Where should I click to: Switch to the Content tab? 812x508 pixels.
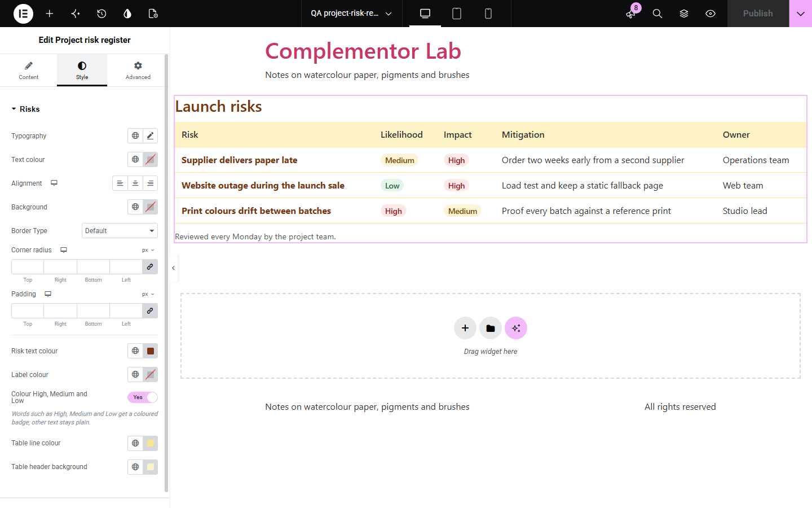pyautogui.click(x=29, y=70)
